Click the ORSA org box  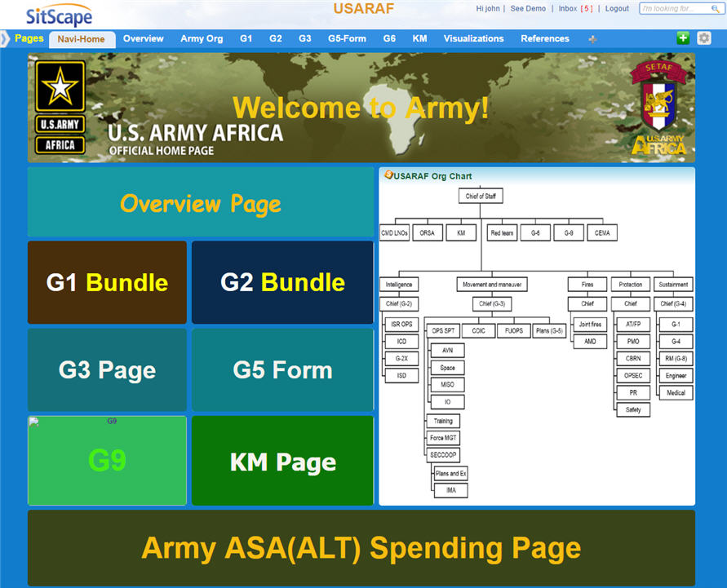(x=427, y=233)
